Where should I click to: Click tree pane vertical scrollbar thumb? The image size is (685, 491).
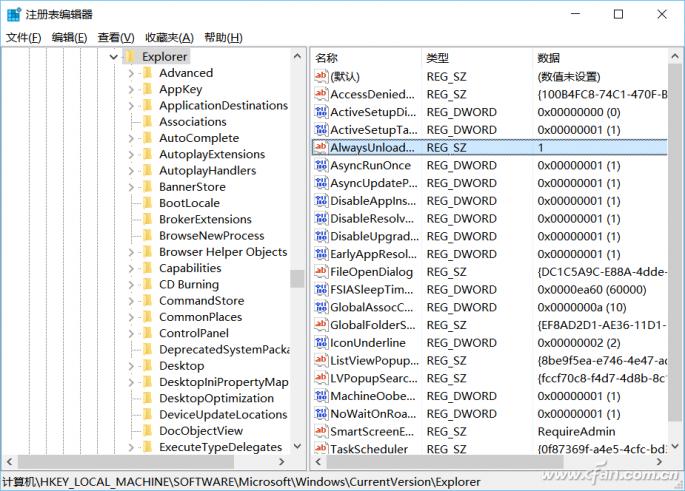coord(298,278)
